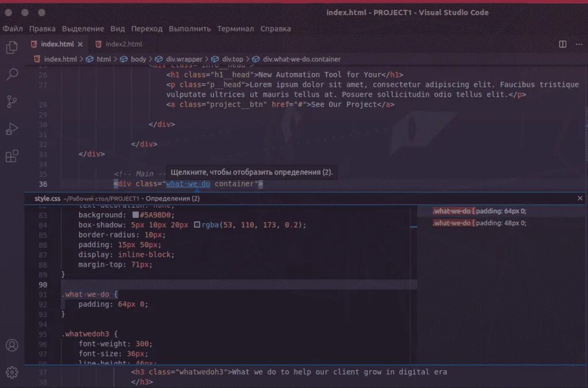Open the Accounts menu icon
Viewport: 588px width, 388px height.
click(11, 345)
